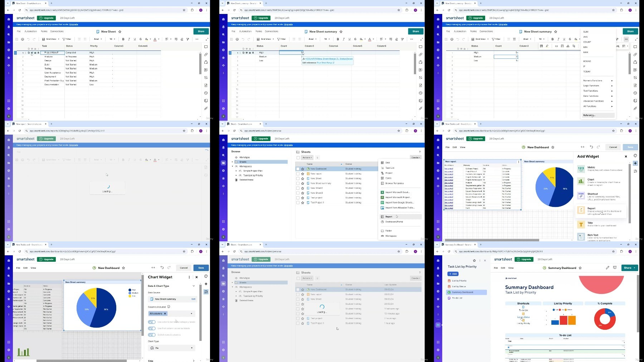Remove the All columns tag via its x
This screenshot has width=644, height=362.
coord(165,314)
